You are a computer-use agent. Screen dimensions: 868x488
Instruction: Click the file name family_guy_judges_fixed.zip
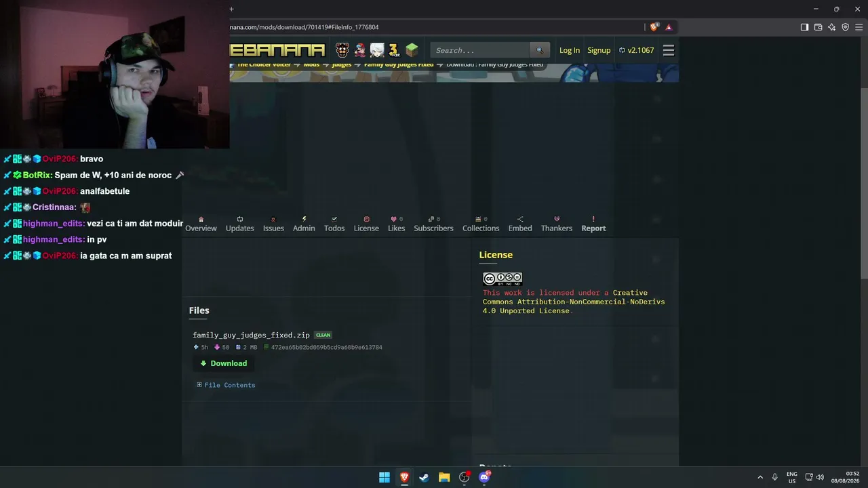(x=251, y=335)
